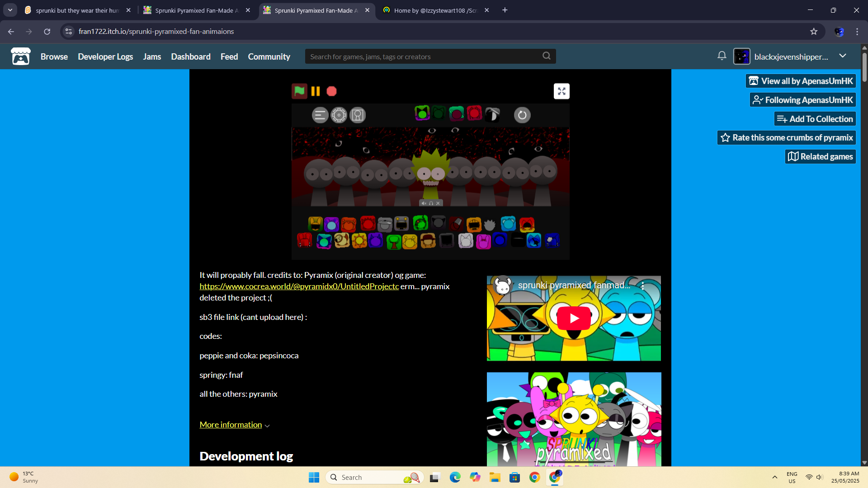Open the notifications bell
868x488 pixels.
(722, 56)
